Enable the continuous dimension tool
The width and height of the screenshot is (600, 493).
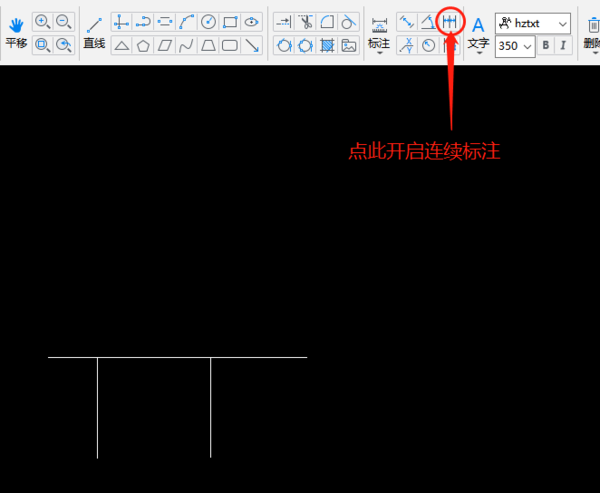[450, 22]
